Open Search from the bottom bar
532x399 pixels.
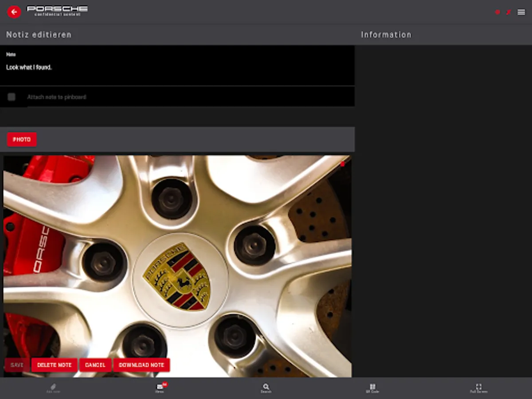tap(266, 388)
